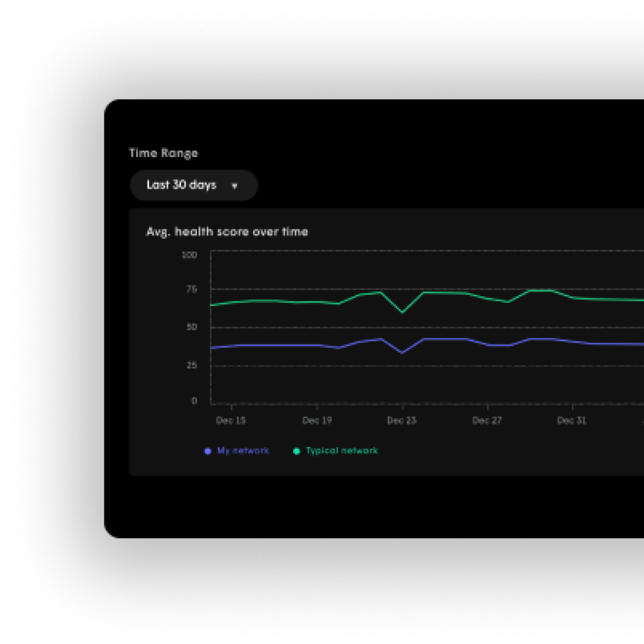Select the Dec 31 x-axis label

pos(572,421)
